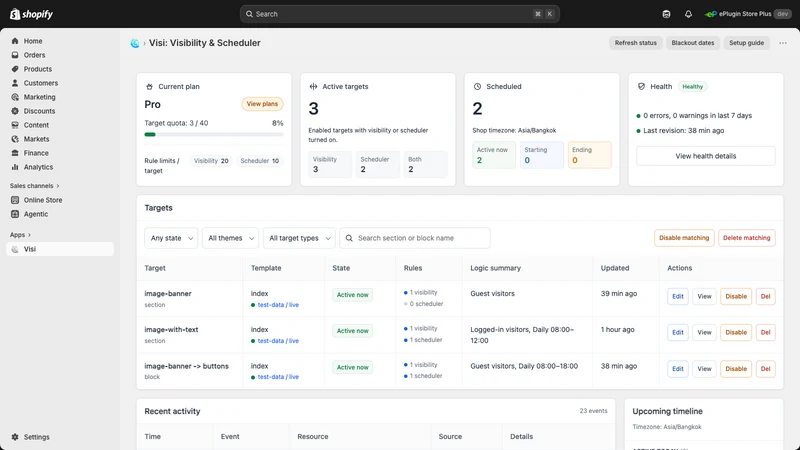Open the Any state dropdown
Screen dimensions: 800x450
[x=171, y=238]
